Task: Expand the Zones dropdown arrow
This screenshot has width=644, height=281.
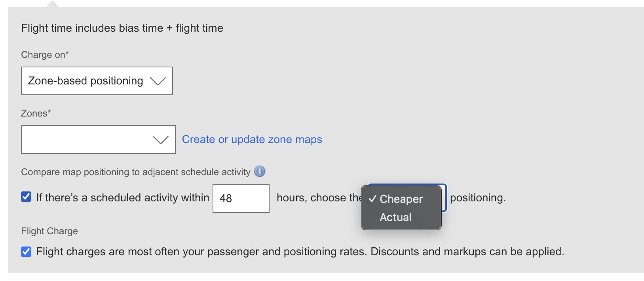Action: pos(160,140)
